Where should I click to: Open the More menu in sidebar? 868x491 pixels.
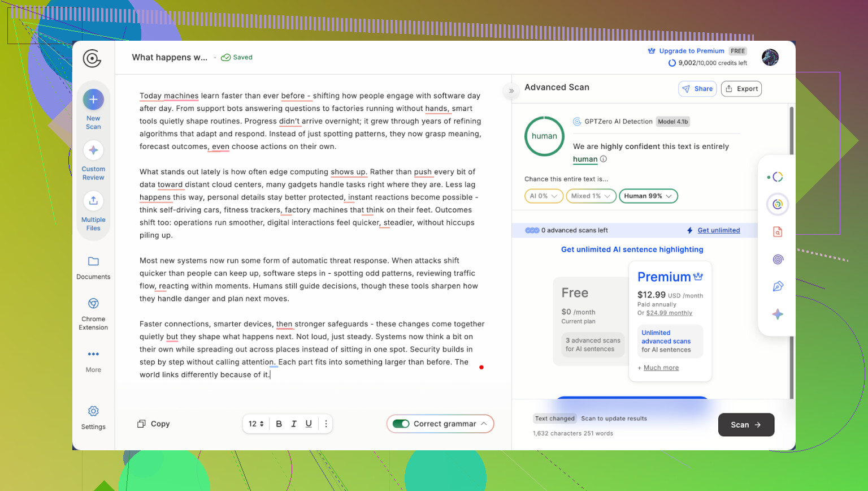pos(93,355)
